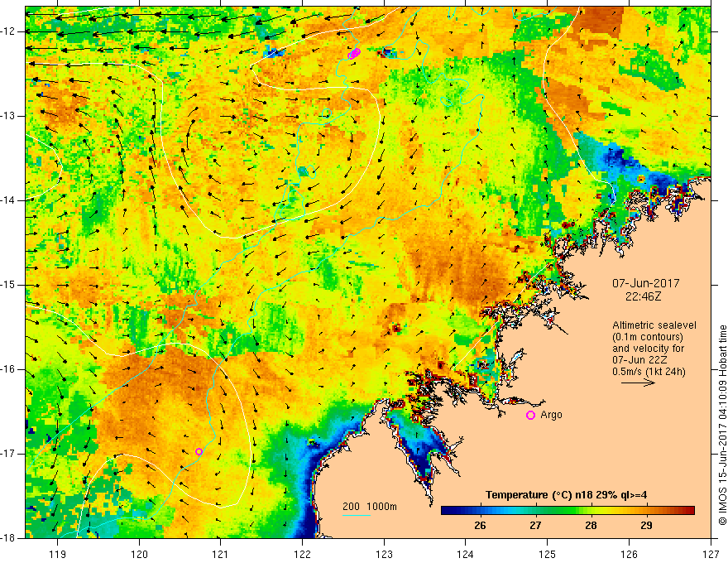Click the color bar value 29
This screenshot has width=728, height=563.
pyautogui.click(x=646, y=526)
